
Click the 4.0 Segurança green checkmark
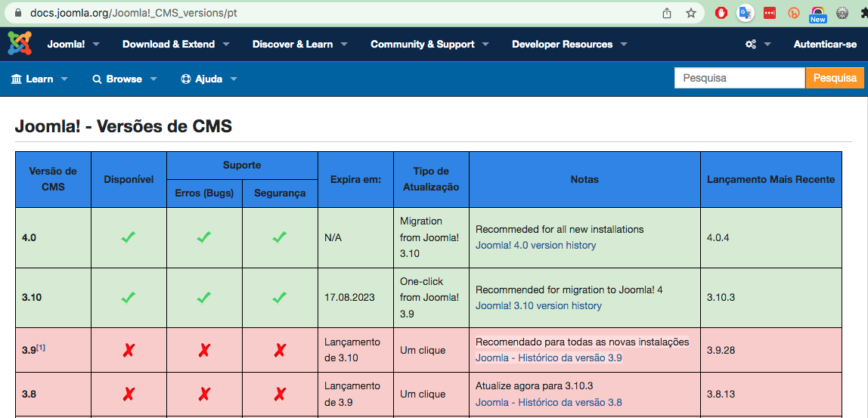coord(280,237)
